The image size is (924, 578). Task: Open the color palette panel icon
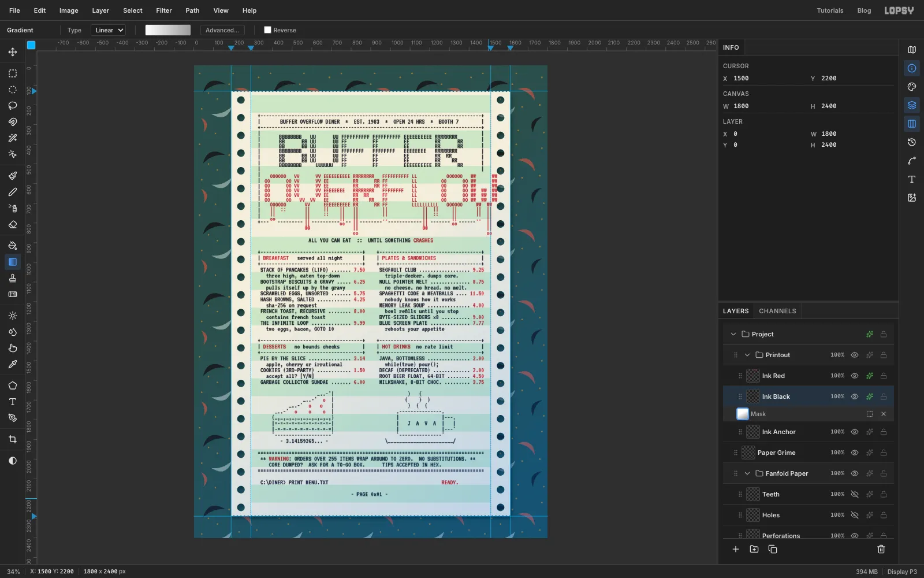click(x=912, y=87)
